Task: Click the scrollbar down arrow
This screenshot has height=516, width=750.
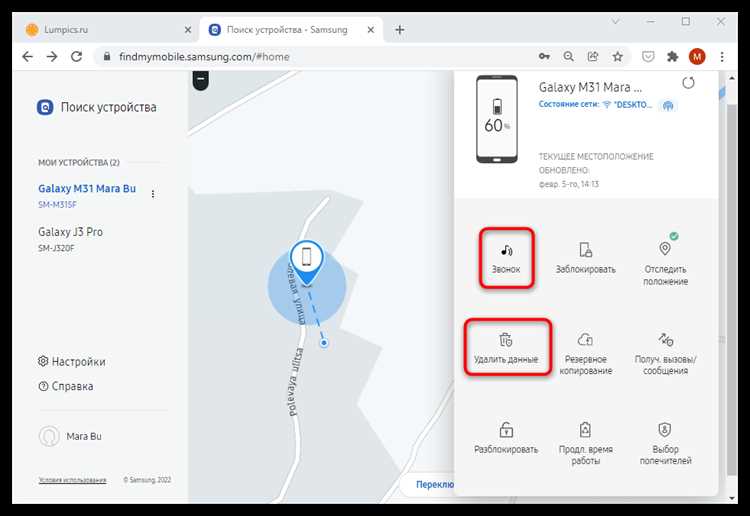Action: coord(732,498)
